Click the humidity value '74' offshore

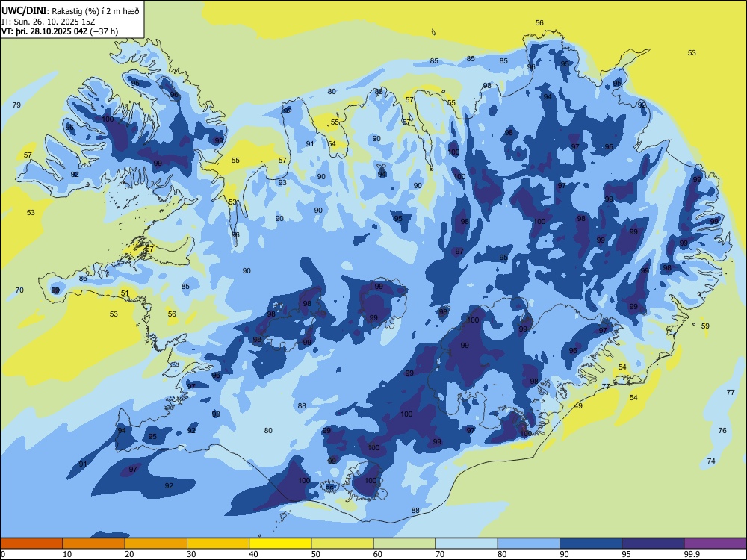[x=711, y=461]
